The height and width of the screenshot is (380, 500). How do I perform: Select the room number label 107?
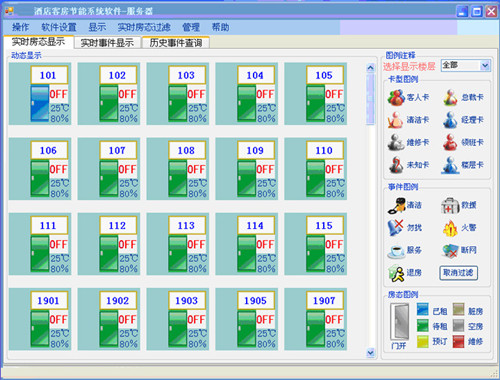(117, 150)
